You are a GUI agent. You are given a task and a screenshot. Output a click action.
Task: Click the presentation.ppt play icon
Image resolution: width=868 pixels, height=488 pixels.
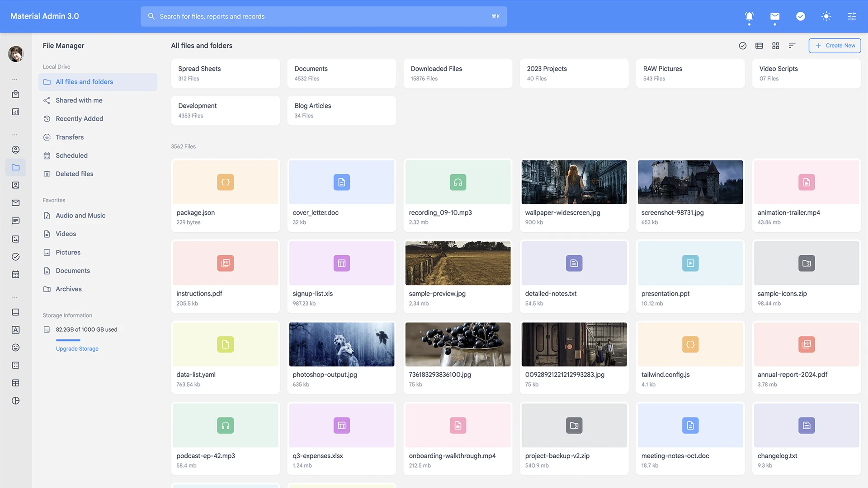pos(690,263)
